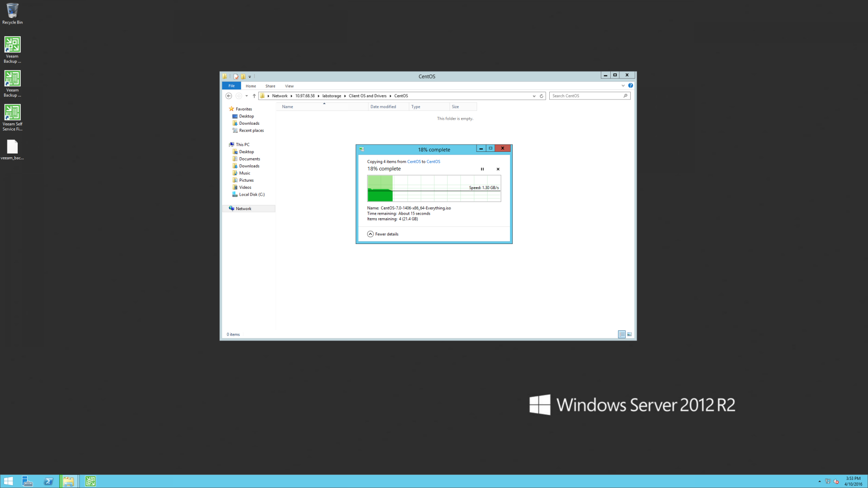
Task: Select Network in the address bar breadcrumb
Action: point(280,96)
